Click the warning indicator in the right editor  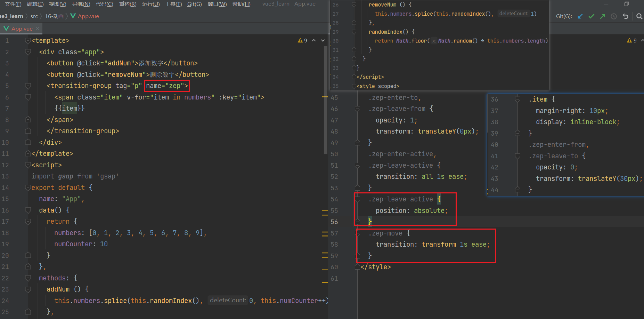[632, 40]
